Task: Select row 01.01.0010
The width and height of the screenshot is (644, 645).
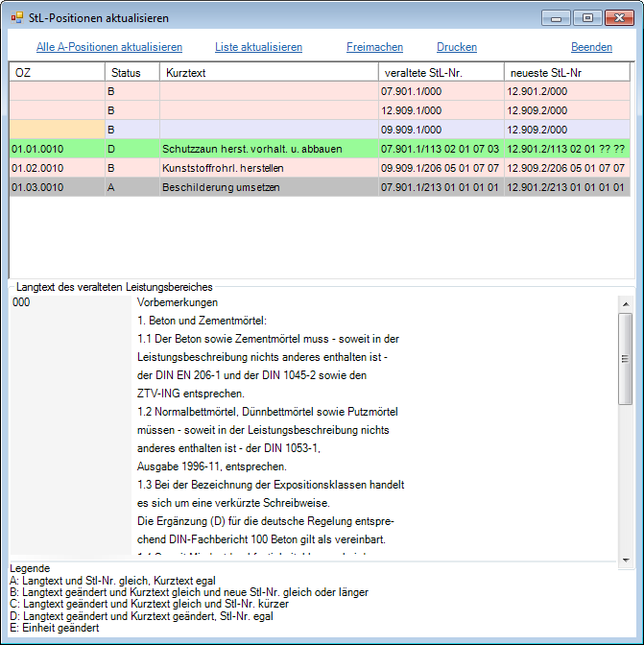Action: point(320,149)
